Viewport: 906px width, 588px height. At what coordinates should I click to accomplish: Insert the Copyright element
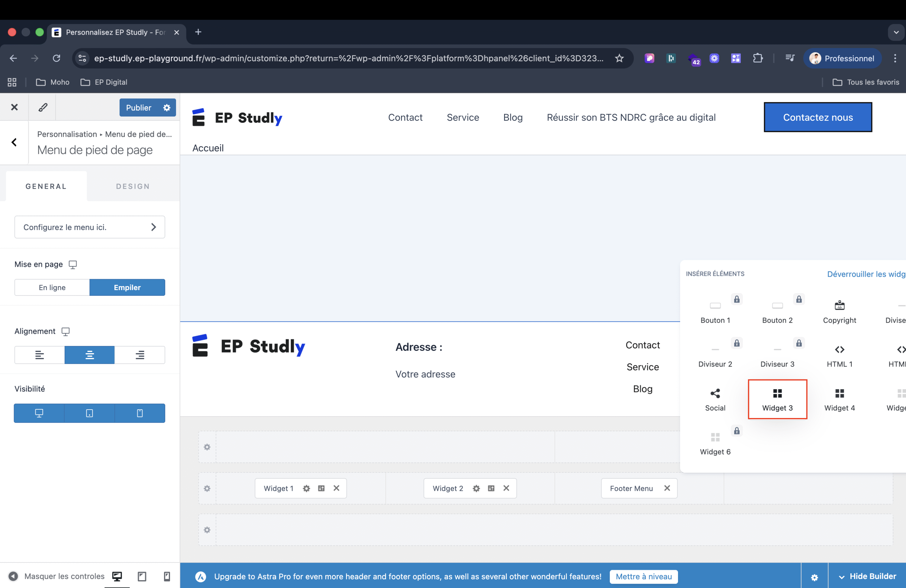[x=839, y=312]
